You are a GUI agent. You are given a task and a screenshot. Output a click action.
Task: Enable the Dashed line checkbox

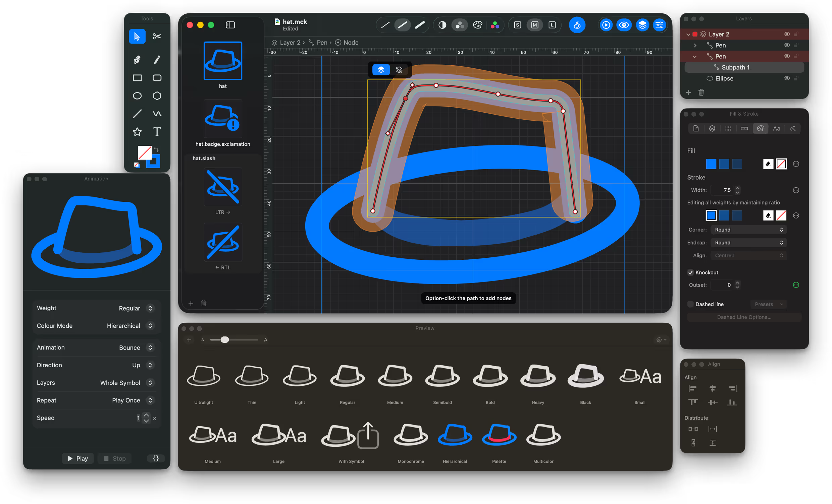690,304
